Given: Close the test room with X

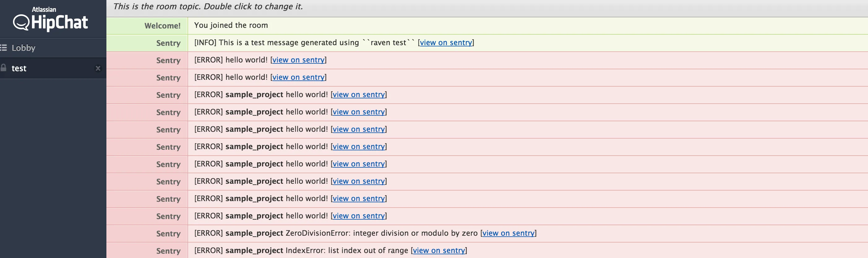Looking at the screenshot, I should pyautogui.click(x=98, y=68).
